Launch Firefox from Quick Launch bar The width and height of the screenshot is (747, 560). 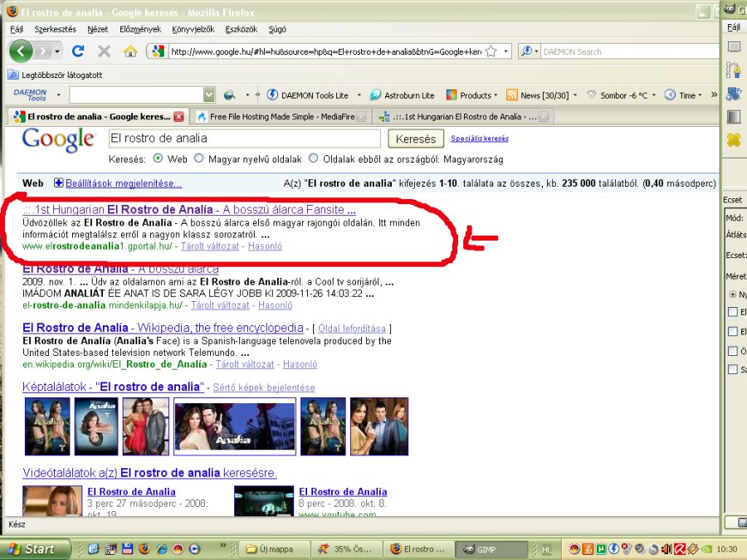[144, 549]
